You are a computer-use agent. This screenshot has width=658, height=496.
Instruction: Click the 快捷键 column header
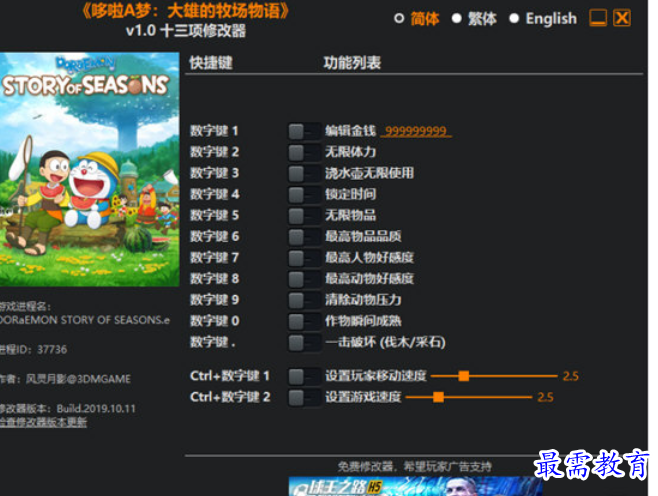tap(211, 63)
